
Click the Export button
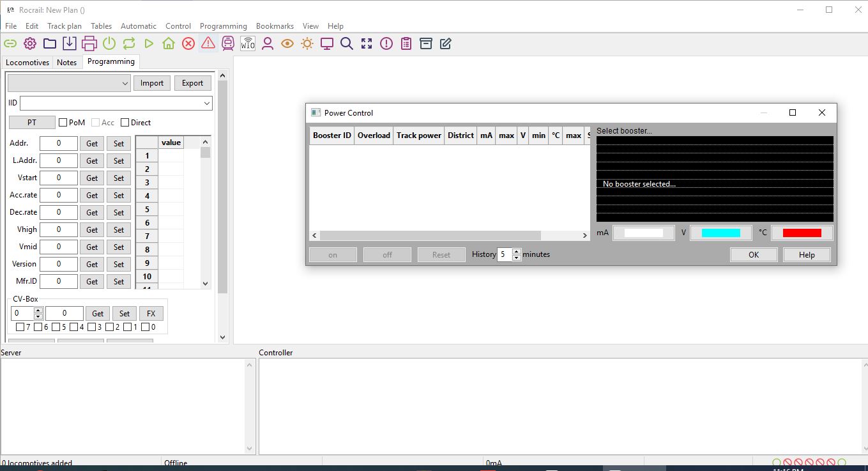coord(192,83)
